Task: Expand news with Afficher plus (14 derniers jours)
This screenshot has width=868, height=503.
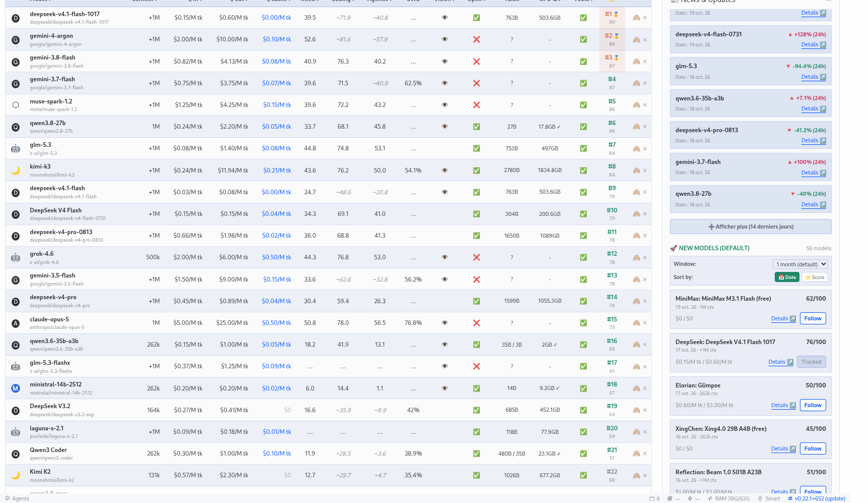Action: (751, 227)
